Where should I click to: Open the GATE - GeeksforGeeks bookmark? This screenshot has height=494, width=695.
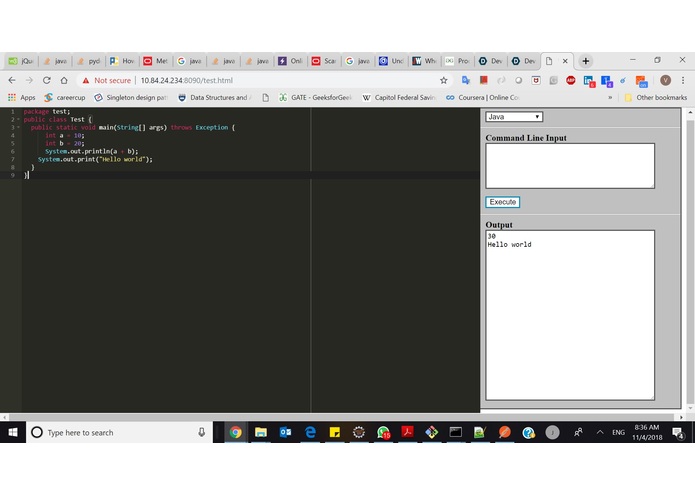pyautogui.click(x=316, y=97)
